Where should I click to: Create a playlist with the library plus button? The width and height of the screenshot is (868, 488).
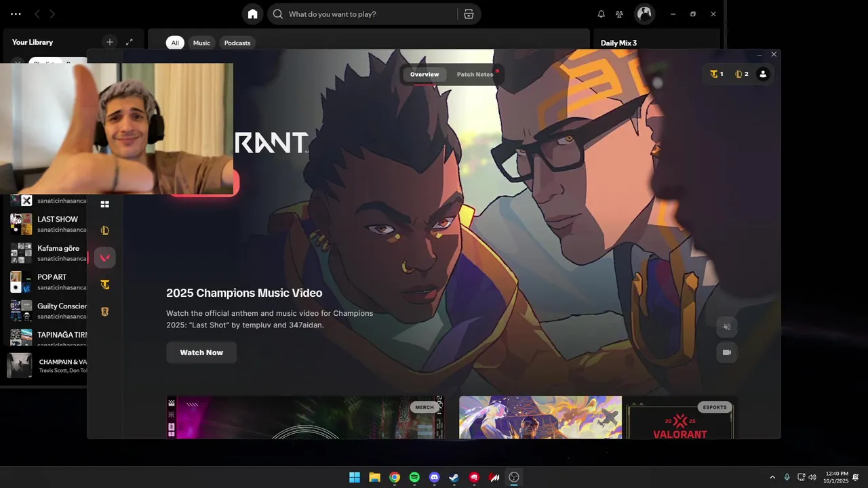pos(109,42)
